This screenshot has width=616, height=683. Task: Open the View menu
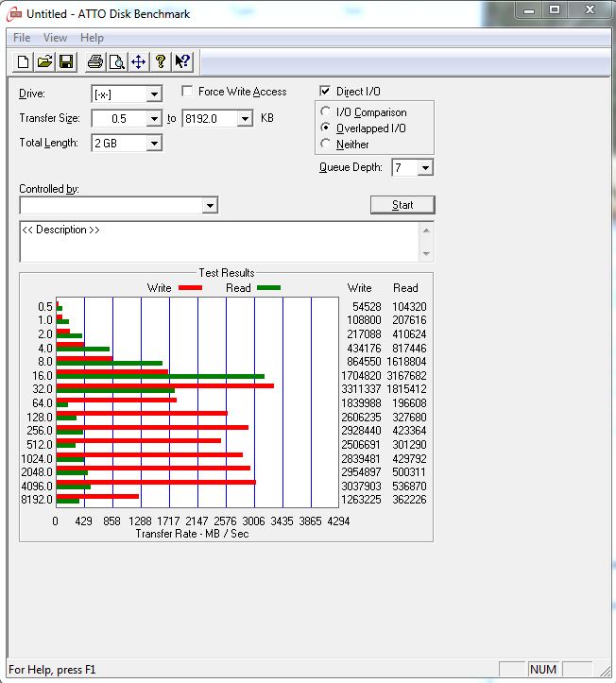pyautogui.click(x=56, y=38)
